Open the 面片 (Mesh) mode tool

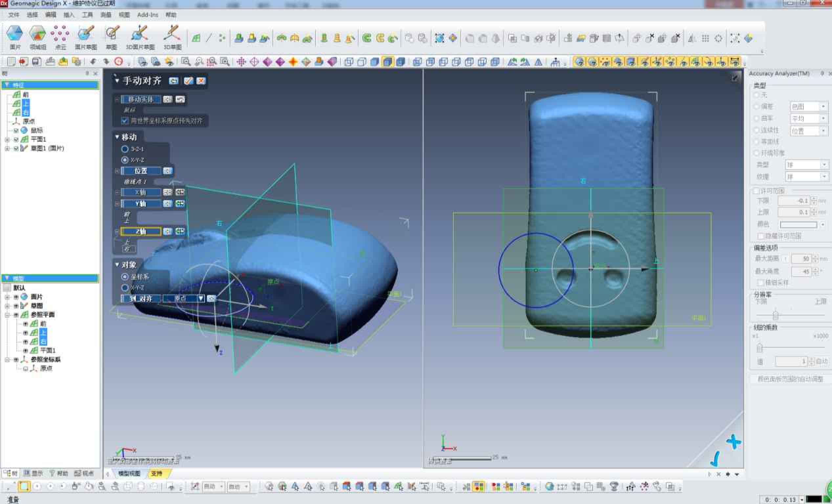click(15, 37)
